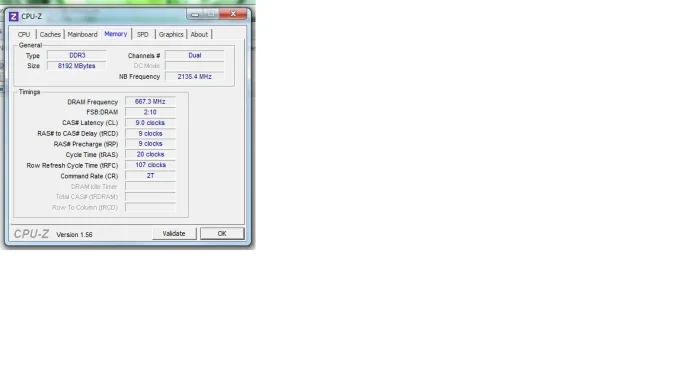Click the Row Refresh Cycle Time label

pyautogui.click(x=72, y=165)
